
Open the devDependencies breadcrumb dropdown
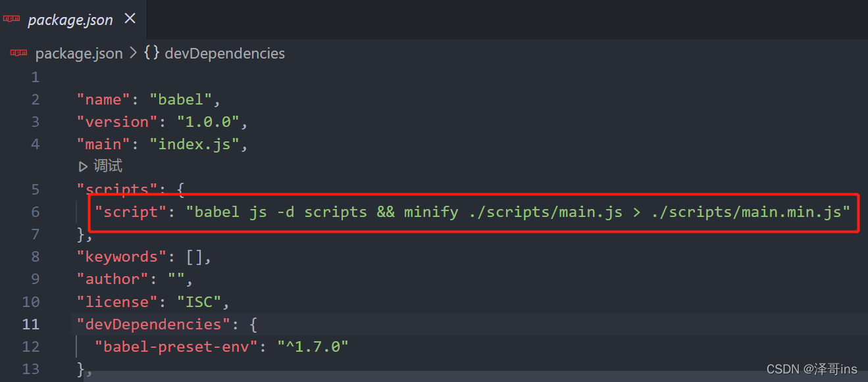pos(224,53)
